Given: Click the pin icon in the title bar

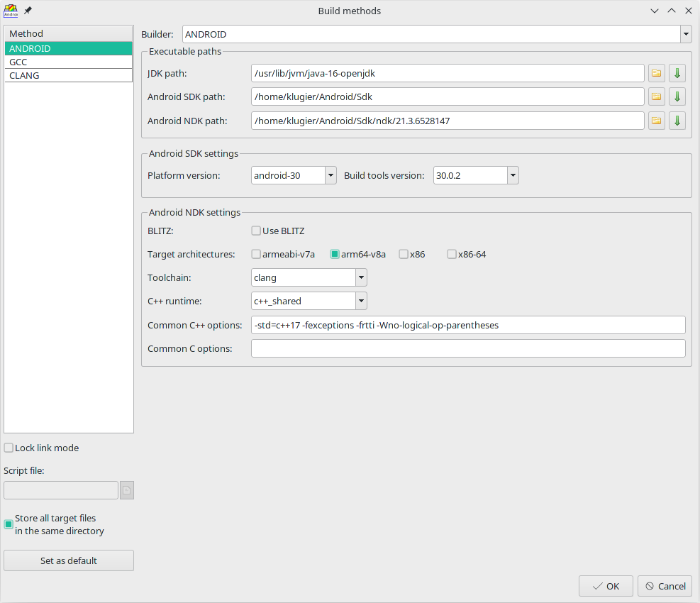Looking at the screenshot, I should (28, 11).
